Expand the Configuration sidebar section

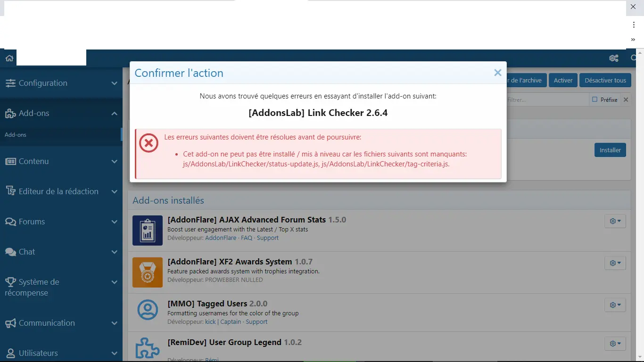61,83
